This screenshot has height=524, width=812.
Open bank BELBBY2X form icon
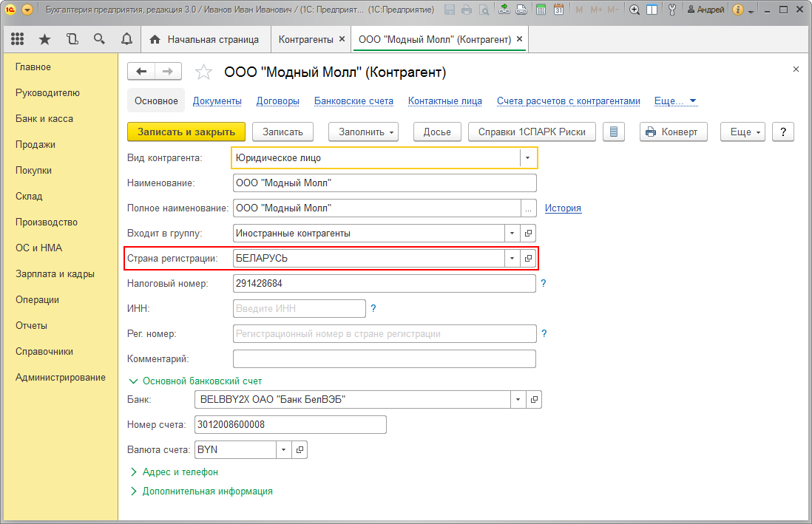[x=534, y=399]
